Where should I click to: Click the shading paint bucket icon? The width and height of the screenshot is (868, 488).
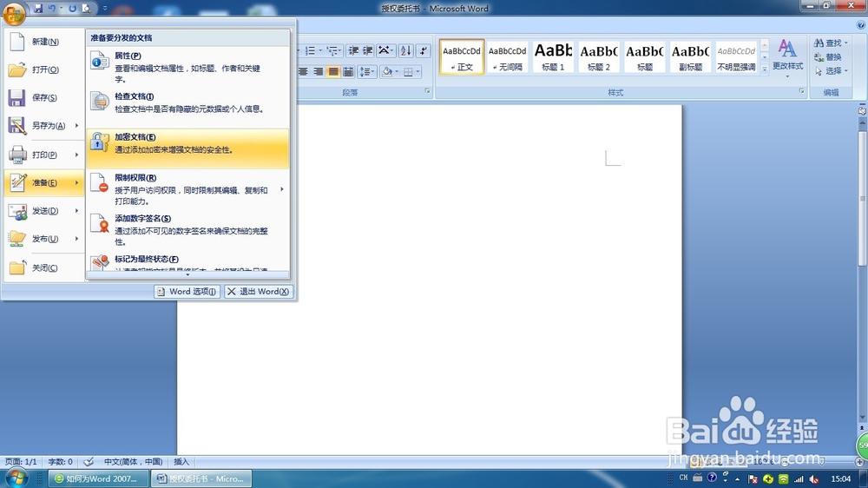tap(387, 71)
